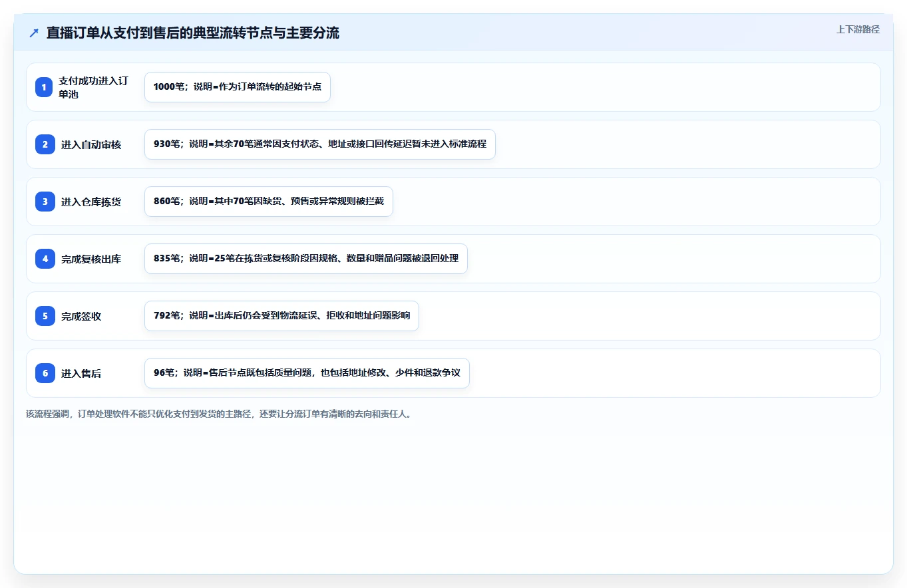Select the 进入仓库拣货 step label
This screenshot has width=907, height=588.
click(91, 202)
